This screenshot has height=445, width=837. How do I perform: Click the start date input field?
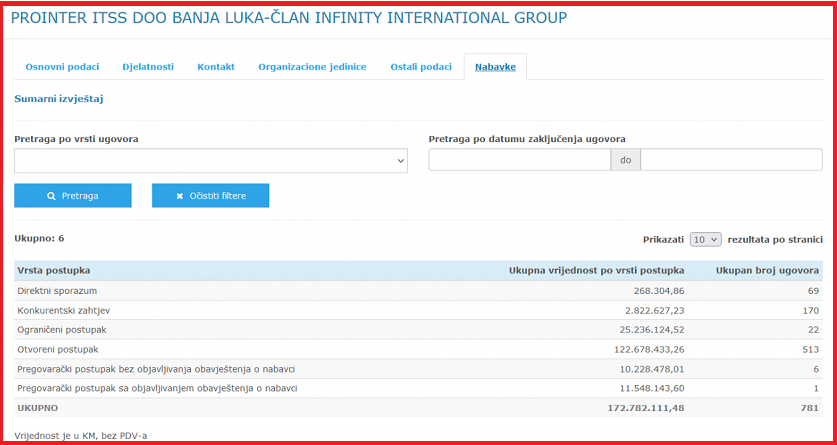[519, 160]
